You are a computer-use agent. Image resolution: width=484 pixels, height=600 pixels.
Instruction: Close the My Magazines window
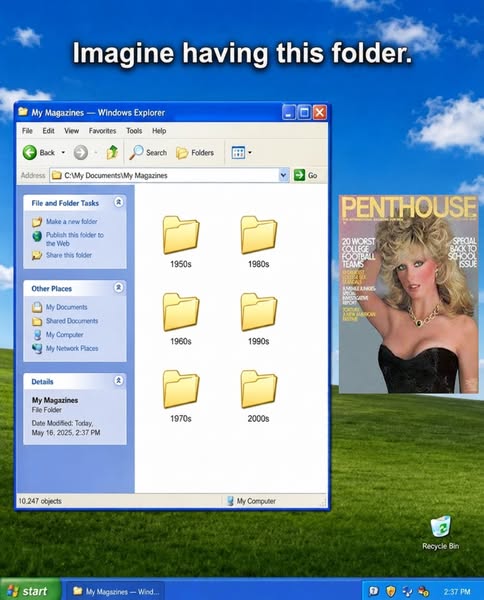coord(319,112)
